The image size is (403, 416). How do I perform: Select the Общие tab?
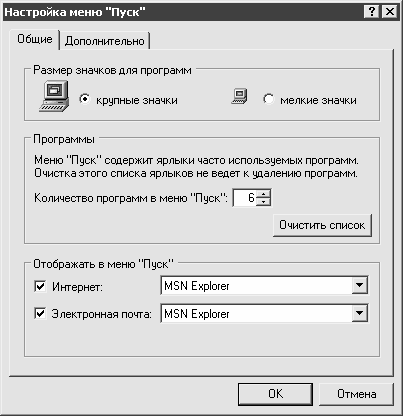tap(35, 39)
